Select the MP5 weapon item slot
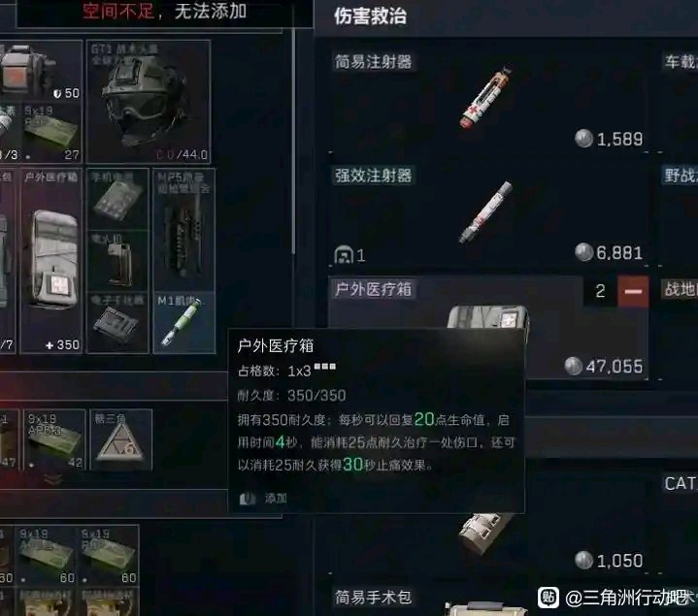 tap(184, 230)
